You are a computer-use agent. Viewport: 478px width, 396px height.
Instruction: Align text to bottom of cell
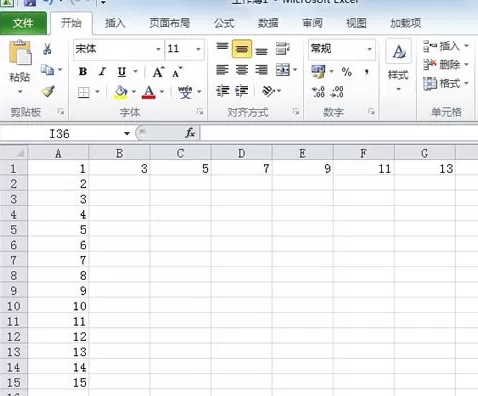tap(261, 51)
